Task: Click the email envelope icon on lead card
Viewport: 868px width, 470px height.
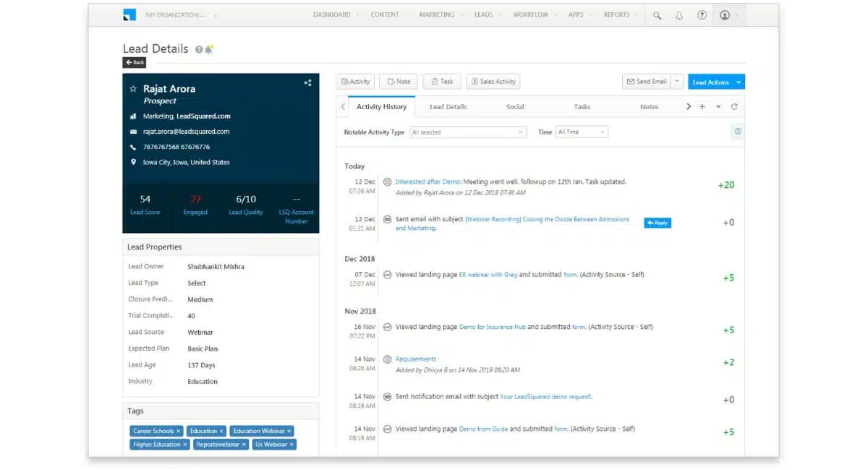Action: click(133, 132)
